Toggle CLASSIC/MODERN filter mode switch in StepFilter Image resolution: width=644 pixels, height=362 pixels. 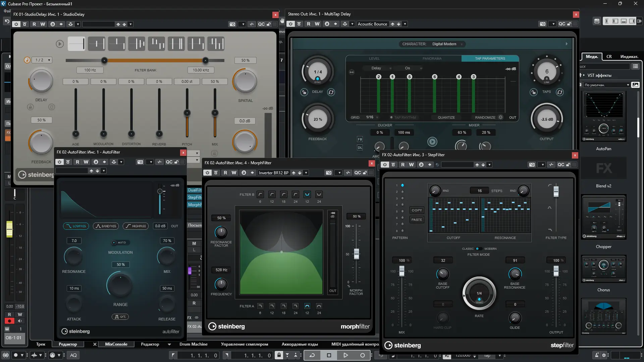(x=479, y=249)
